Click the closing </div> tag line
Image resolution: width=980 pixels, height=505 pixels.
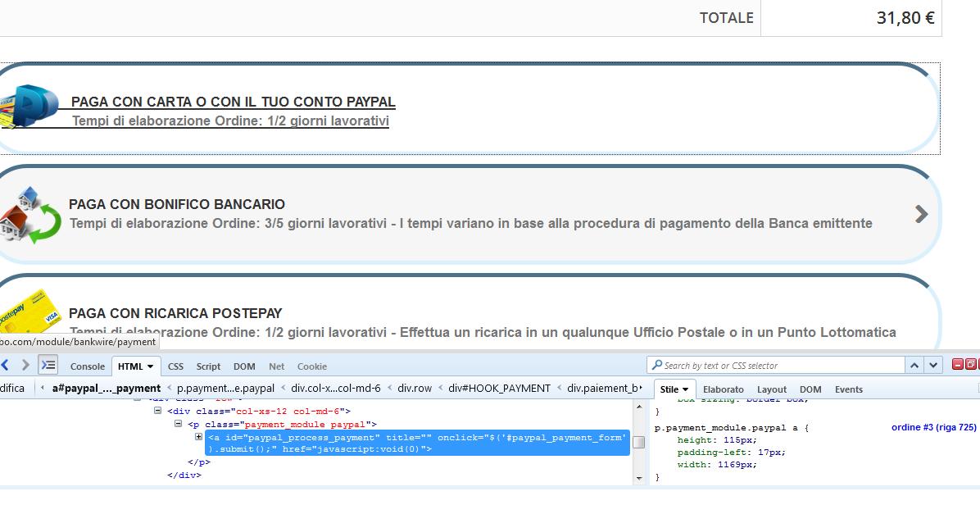[x=184, y=475]
